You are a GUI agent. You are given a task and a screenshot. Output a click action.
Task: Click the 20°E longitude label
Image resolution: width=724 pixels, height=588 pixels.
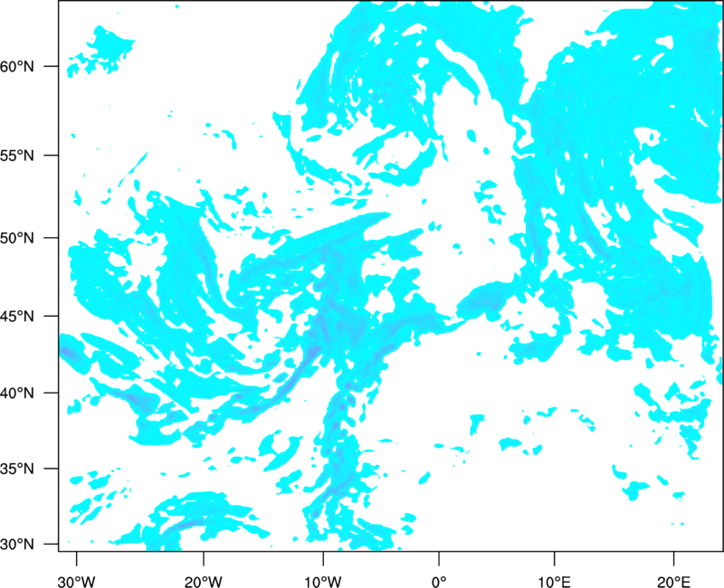pos(673,582)
